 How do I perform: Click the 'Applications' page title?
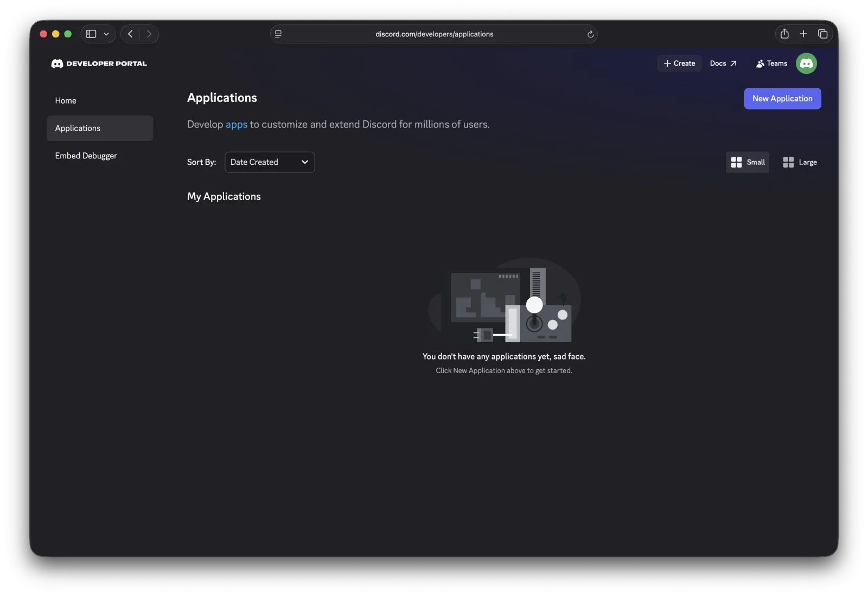tap(222, 98)
